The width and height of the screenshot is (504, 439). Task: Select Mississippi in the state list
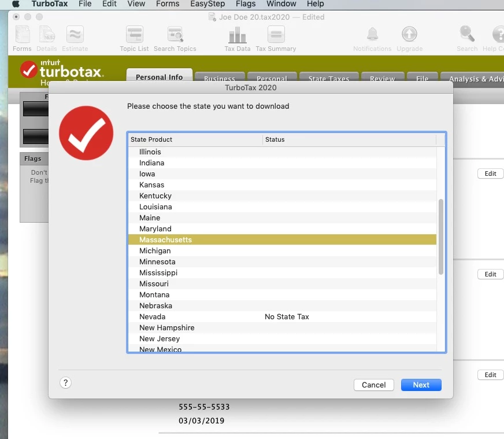(282, 273)
